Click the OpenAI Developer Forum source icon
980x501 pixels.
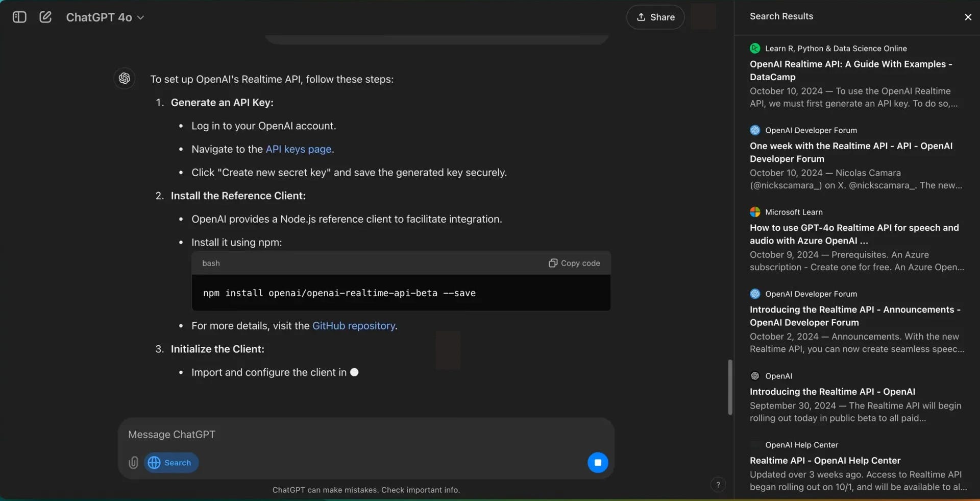pos(755,130)
